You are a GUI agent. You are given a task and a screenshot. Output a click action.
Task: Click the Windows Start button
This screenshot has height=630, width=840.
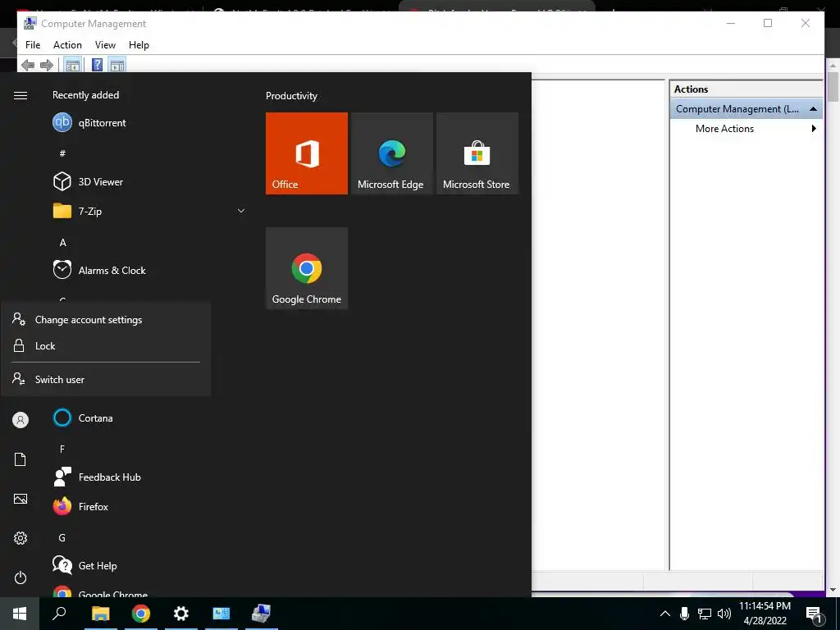pyautogui.click(x=20, y=614)
